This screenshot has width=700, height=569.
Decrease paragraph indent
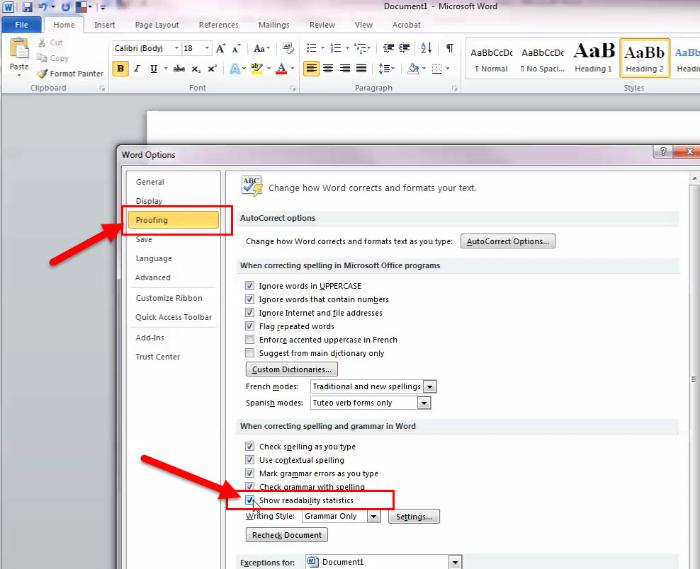388,48
